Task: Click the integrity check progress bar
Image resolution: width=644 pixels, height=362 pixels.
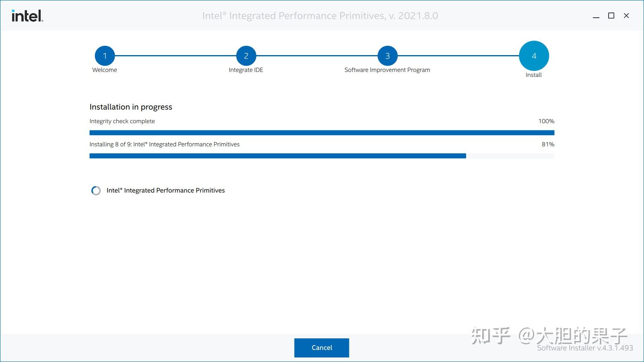Action: 322,132
